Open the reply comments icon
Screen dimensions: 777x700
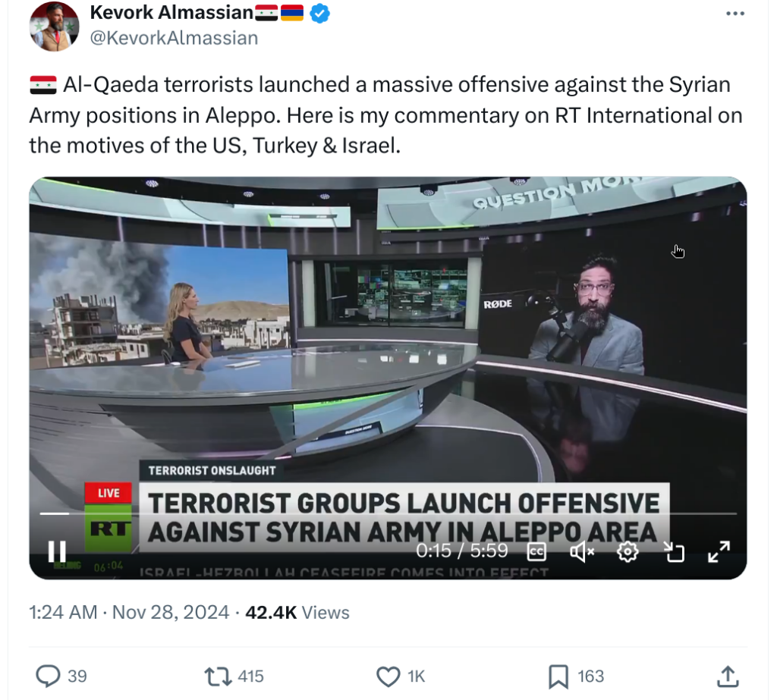[x=48, y=676]
